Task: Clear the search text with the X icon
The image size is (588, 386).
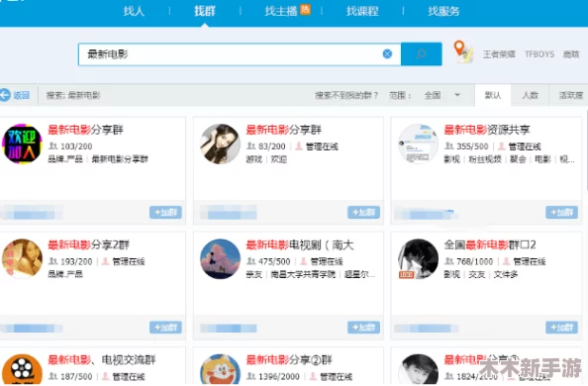Action: (x=387, y=54)
